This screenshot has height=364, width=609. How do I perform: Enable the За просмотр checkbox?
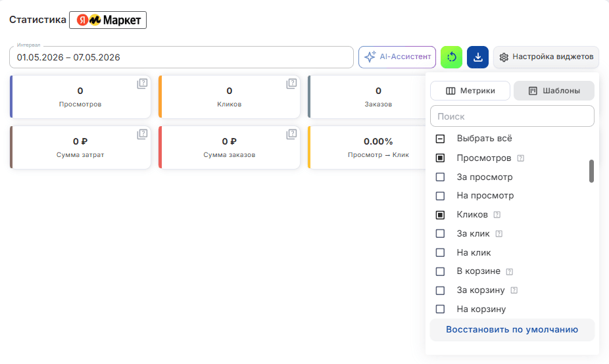click(440, 177)
